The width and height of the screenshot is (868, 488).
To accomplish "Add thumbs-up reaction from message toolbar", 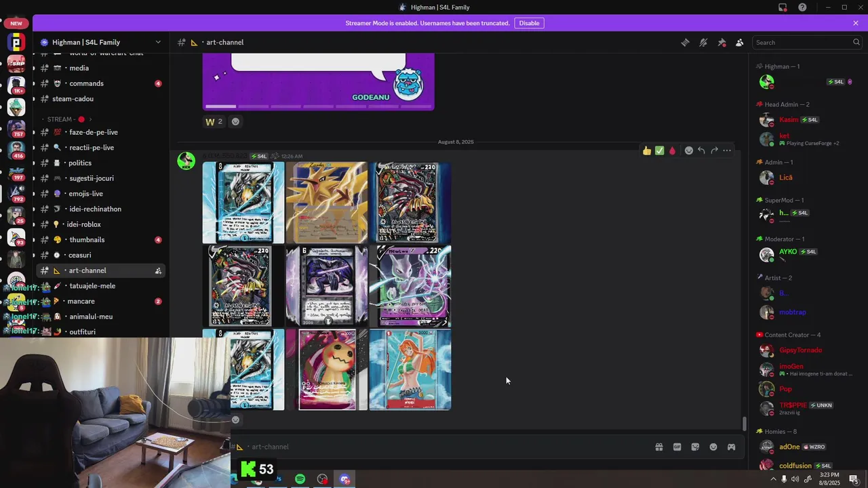I will coord(647,150).
